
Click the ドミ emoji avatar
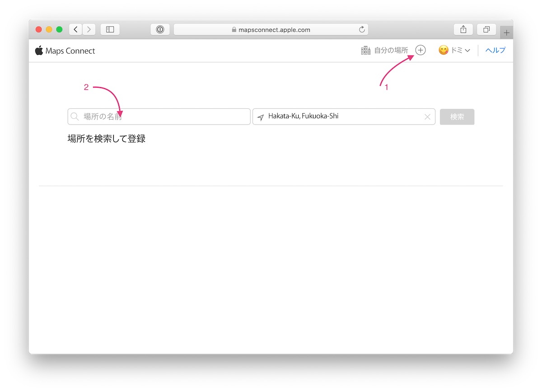tap(444, 50)
